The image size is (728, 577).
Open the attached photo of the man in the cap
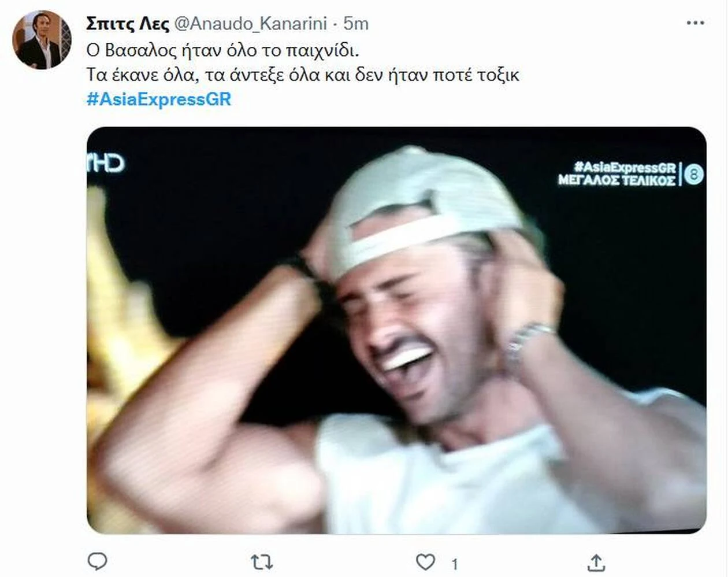coord(396,330)
